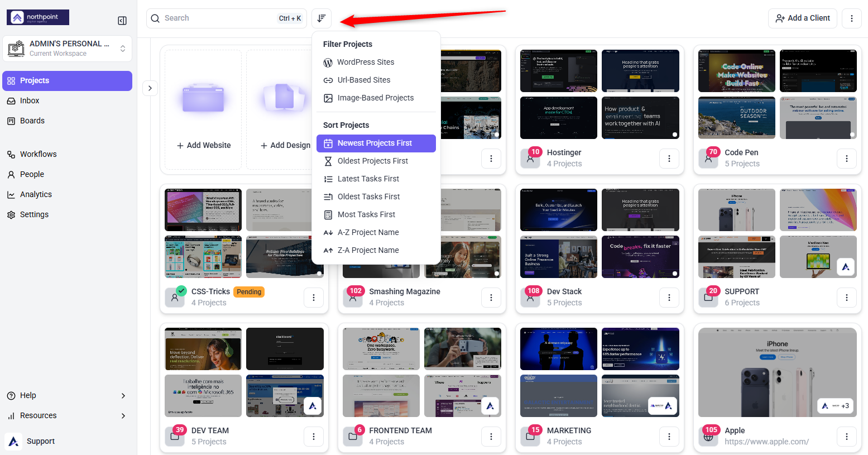
Task: Click DEV TEAM folder name
Action: tap(210, 431)
